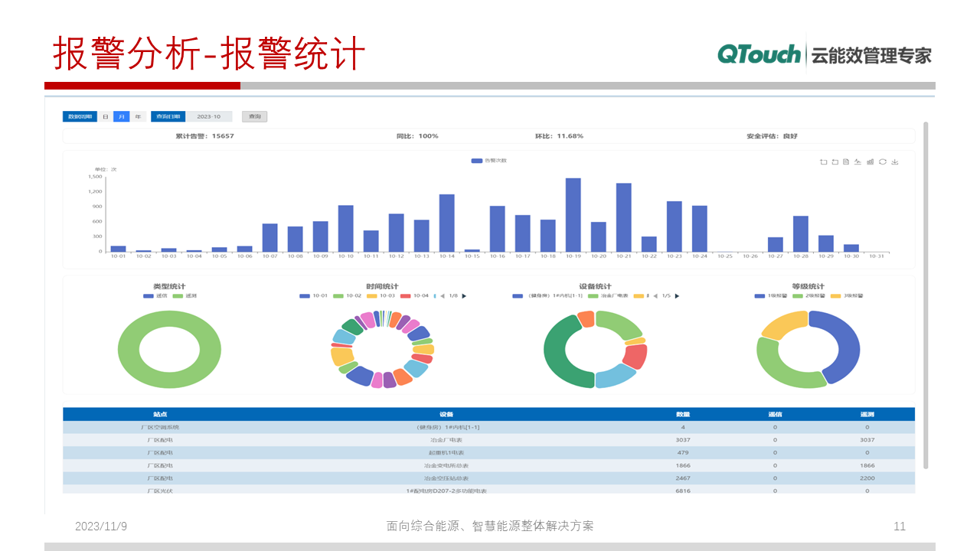Switch data period to 年 tab
The image size is (980, 551).
[x=138, y=116]
